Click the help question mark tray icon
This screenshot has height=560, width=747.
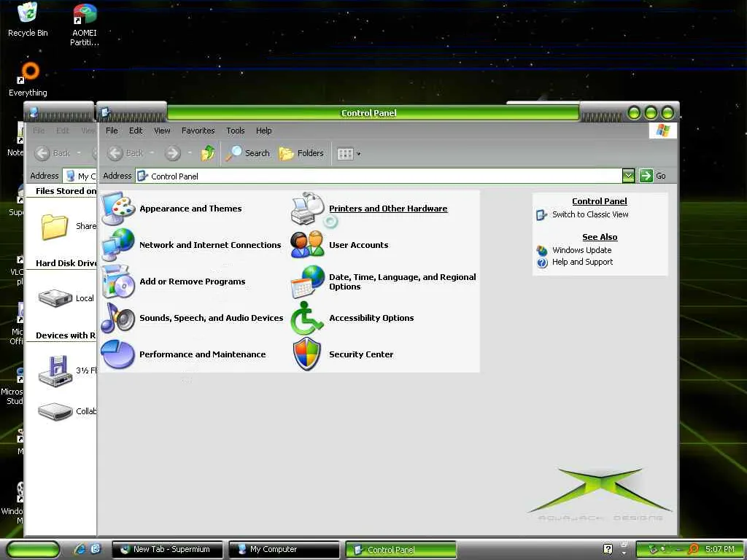(608, 549)
